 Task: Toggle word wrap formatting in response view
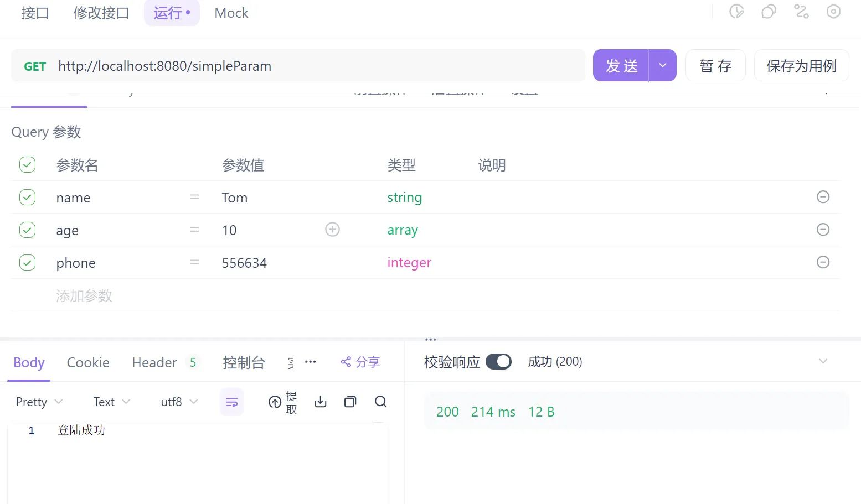tap(231, 402)
